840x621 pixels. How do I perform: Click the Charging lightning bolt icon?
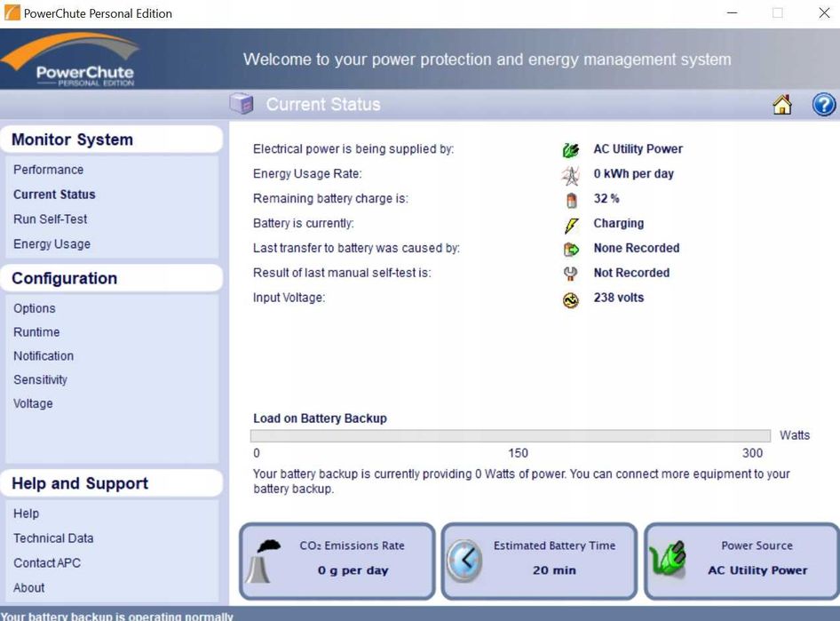pos(571,225)
